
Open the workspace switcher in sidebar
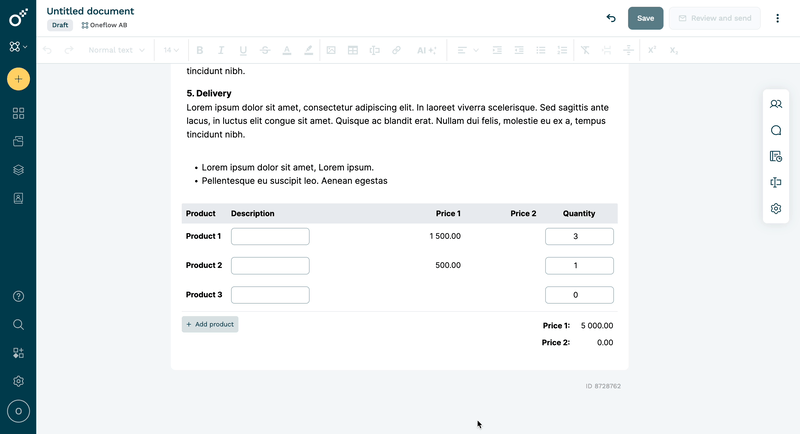pos(18,47)
